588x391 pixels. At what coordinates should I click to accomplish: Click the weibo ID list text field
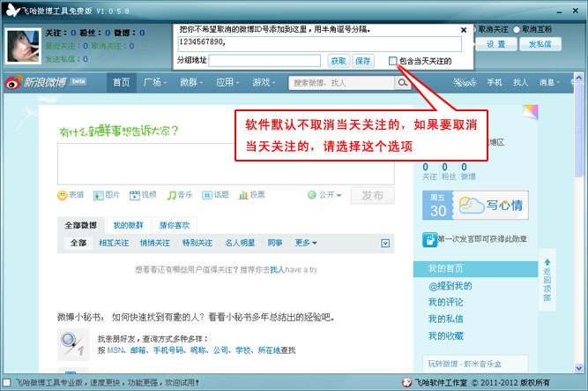[319, 44]
